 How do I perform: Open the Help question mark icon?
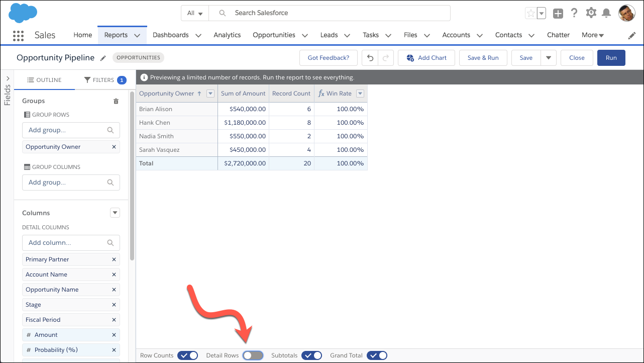pyautogui.click(x=574, y=13)
